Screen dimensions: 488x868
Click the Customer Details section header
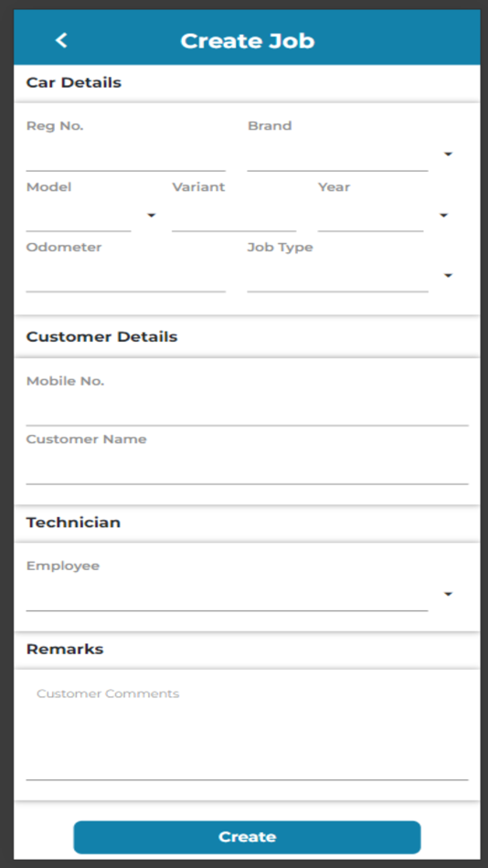pos(102,336)
